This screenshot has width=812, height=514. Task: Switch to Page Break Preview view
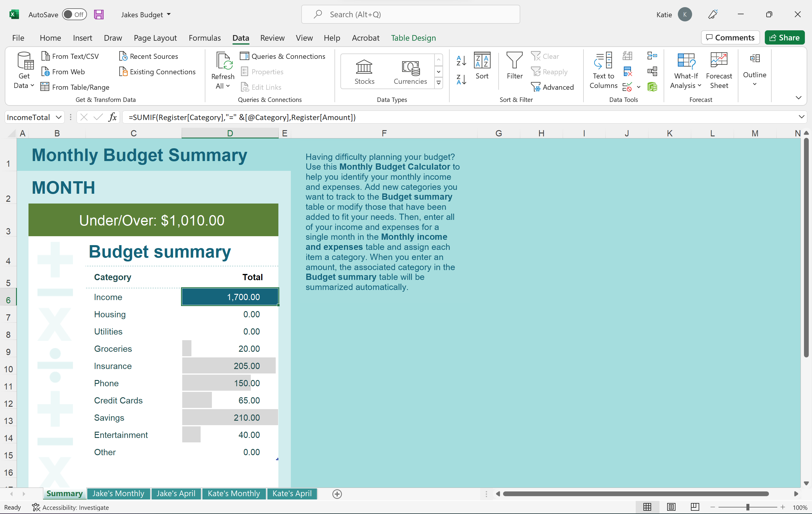(x=695, y=507)
